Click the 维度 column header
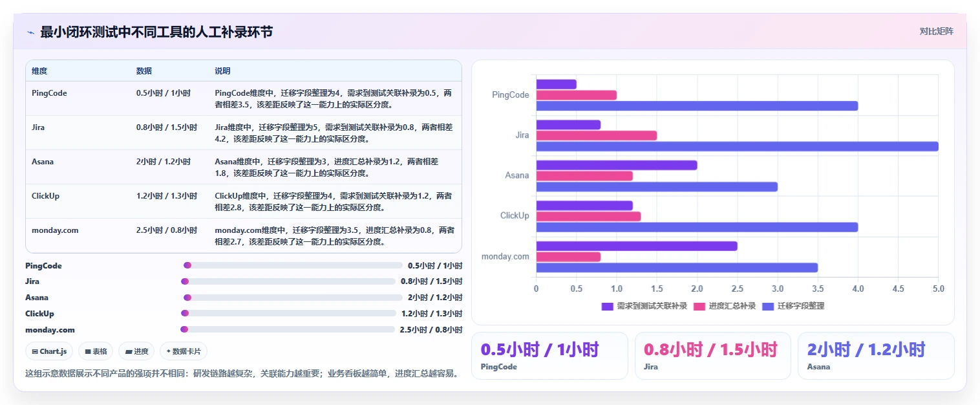This screenshot has width=980, height=405. pyautogui.click(x=39, y=71)
